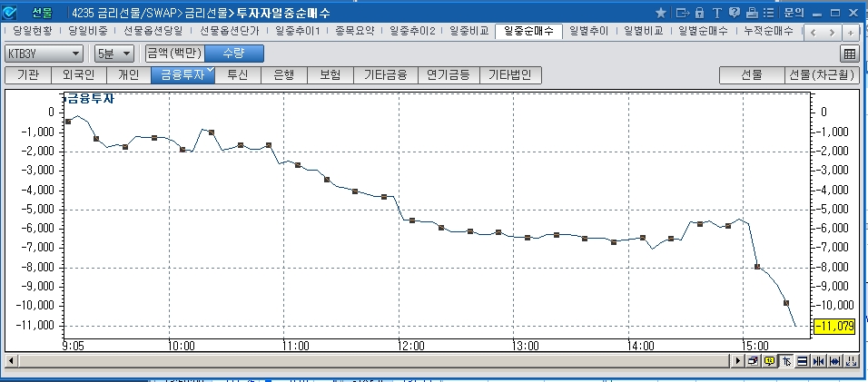
Task: Switch to the 일별추이 tab
Action: 588,32
